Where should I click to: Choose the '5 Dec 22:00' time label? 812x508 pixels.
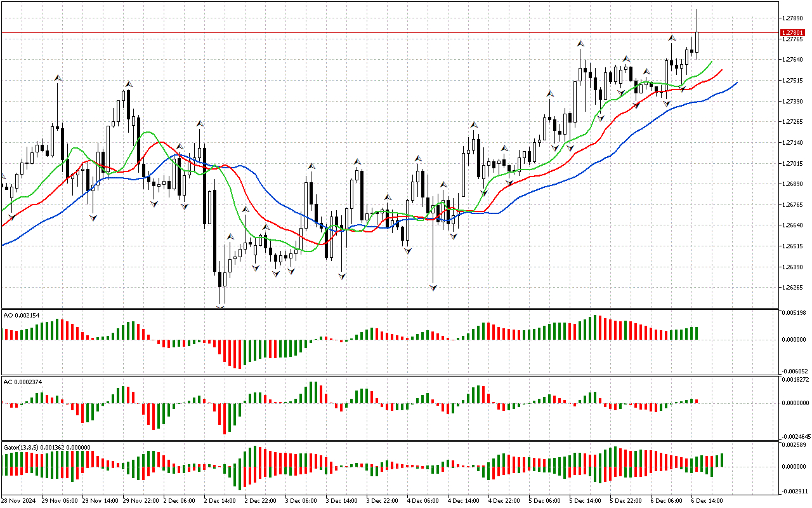pyautogui.click(x=627, y=500)
